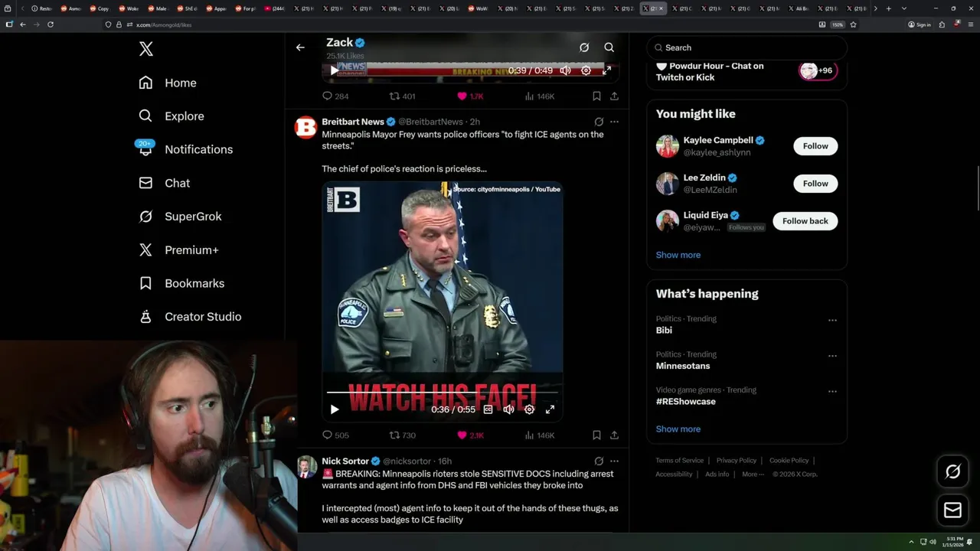980x551 pixels.
Task: Click the browser reload button
Action: [x=51, y=24]
